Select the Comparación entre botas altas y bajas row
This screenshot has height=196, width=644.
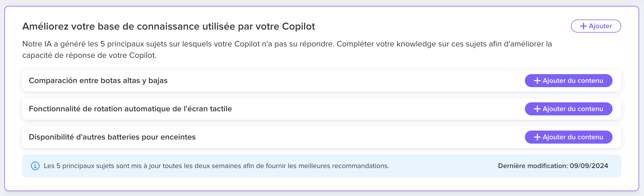322,81
